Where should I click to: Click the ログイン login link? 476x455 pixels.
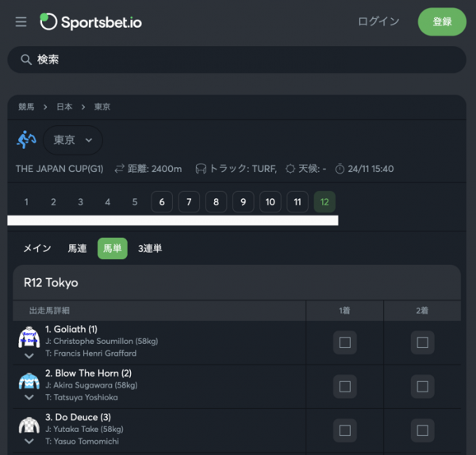point(378,21)
